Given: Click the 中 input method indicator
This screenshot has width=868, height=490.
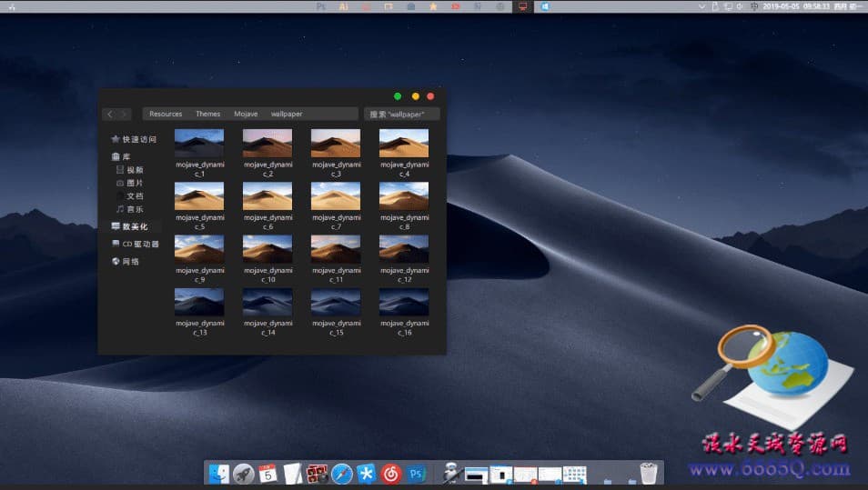Looking at the screenshot, I should pyautogui.click(x=754, y=6).
